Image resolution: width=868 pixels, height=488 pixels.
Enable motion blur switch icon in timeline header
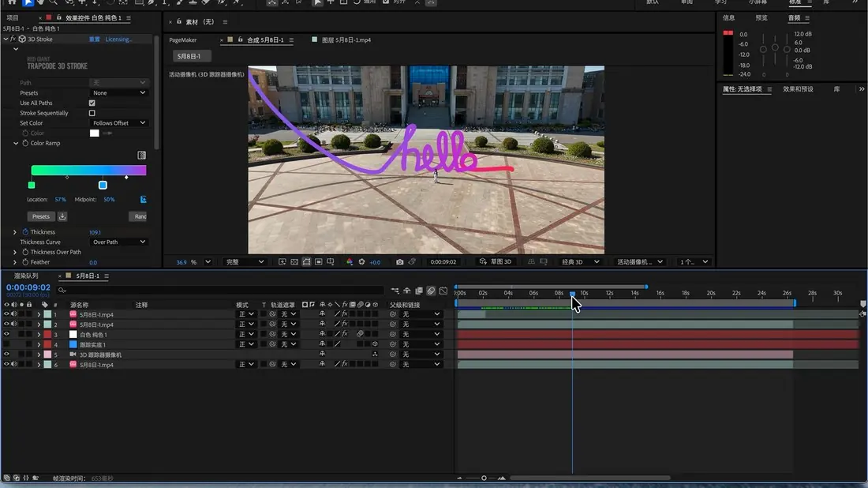(x=431, y=291)
